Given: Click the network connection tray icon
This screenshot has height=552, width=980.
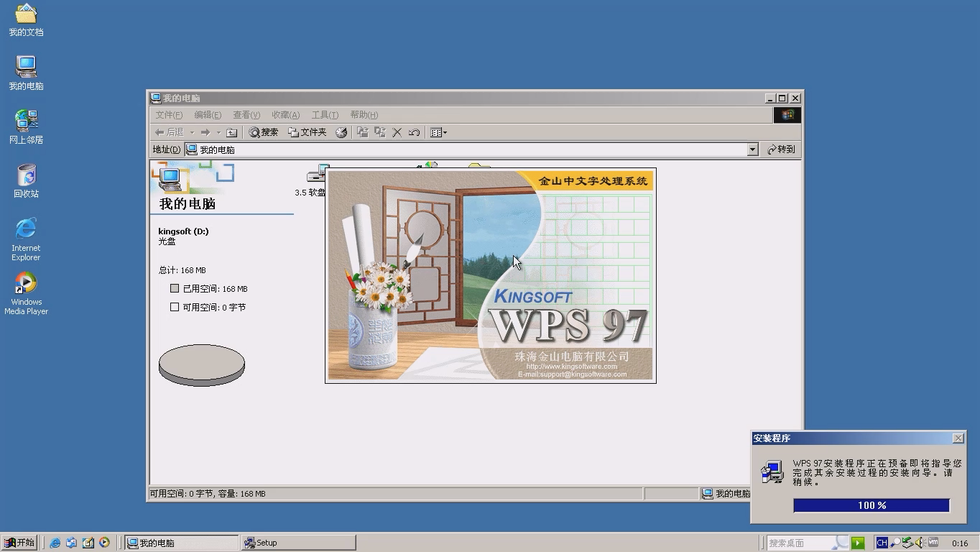Looking at the screenshot, I should pos(907,543).
